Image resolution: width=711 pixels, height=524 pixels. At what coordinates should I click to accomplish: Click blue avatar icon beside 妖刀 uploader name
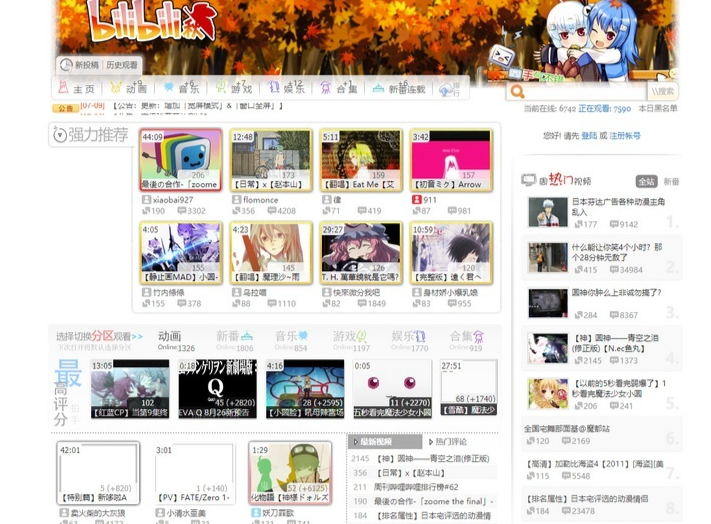tap(255, 513)
